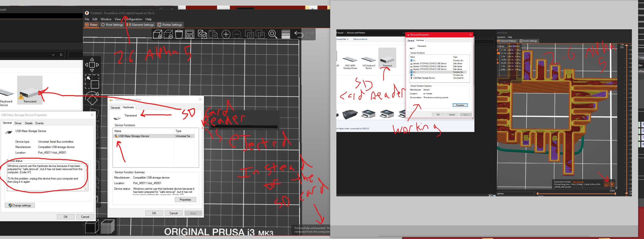Select HID Keyboard Device in right window

(368, 62)
